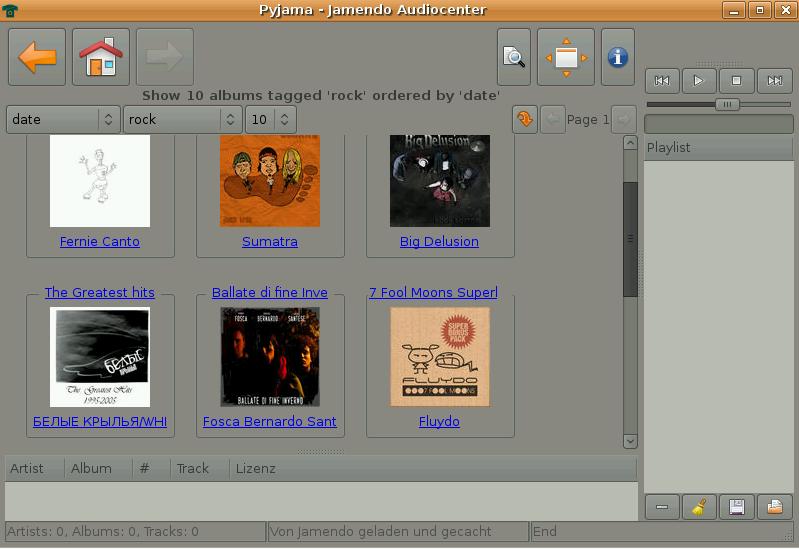Image resolution: width=799 pixels, height=549 pixels.
Task: Open the Big Delusion link
Action: (x=439, y=242)
